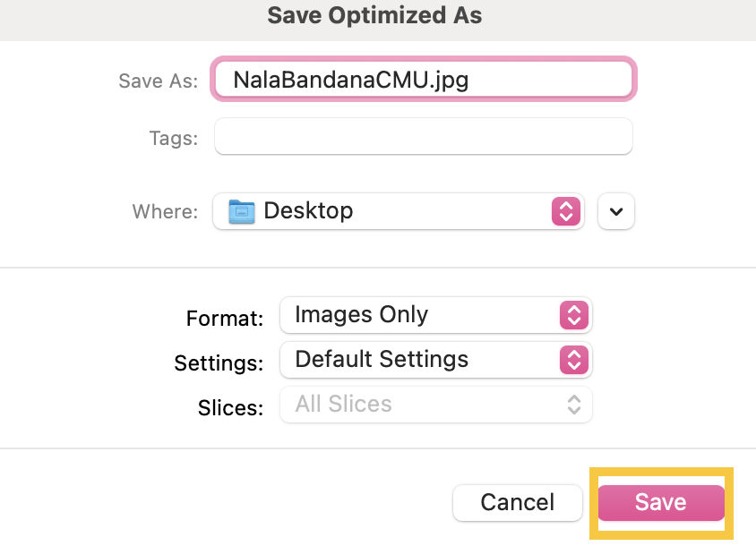
Task: Click pink up-down arrows beside Desktop
Action: [x=564, y=211]
